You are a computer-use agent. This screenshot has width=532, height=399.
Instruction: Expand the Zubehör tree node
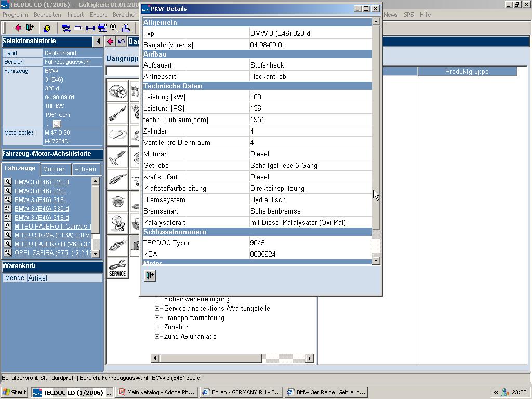tap(157, 327)
